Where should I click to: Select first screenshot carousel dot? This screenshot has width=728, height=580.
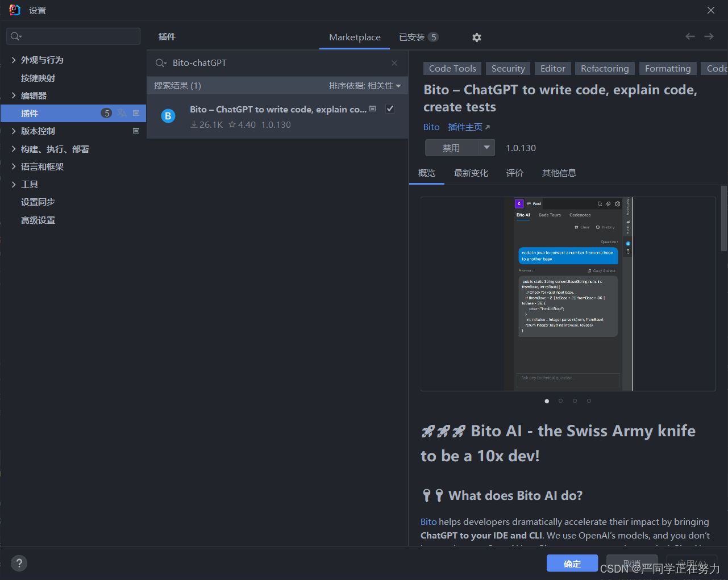pos(547,401)
